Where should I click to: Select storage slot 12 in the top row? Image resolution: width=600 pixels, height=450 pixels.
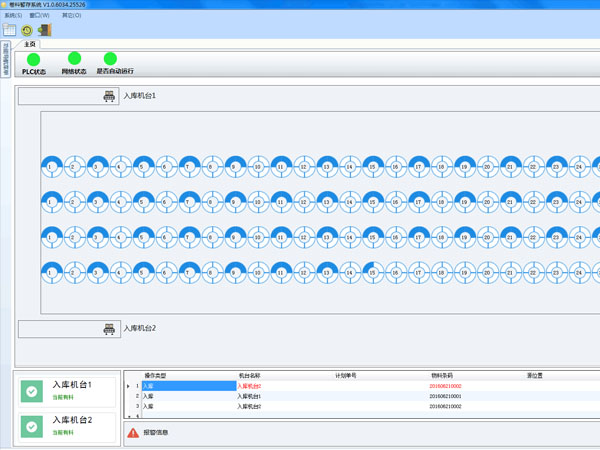[304, 166]
